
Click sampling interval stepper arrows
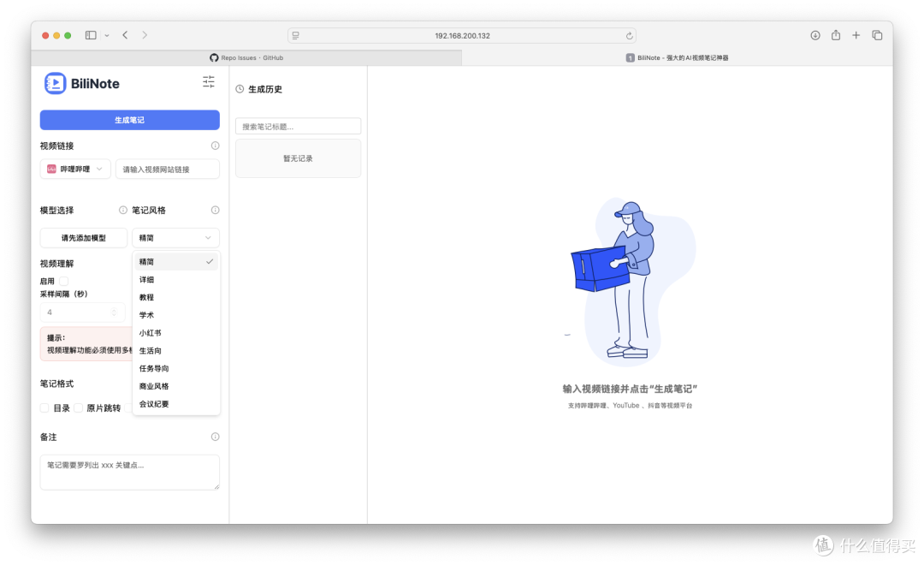pos(114,312)
